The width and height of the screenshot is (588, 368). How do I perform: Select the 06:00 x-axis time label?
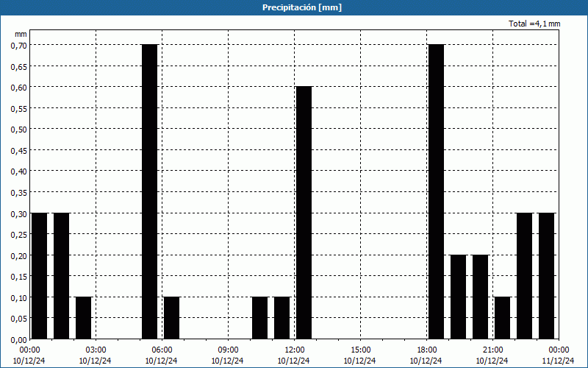point(162,350)
